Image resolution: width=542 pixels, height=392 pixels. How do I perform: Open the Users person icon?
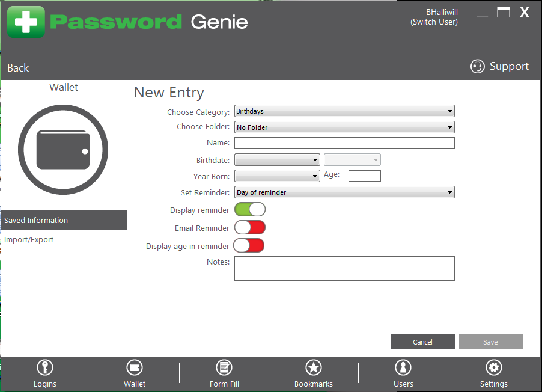(403, 367)
